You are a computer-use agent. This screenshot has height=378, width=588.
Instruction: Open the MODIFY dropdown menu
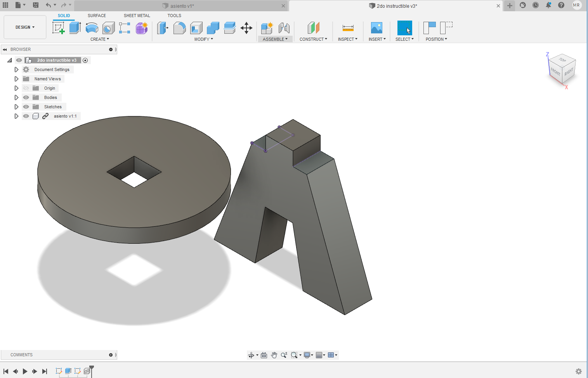tap(204, 39)
